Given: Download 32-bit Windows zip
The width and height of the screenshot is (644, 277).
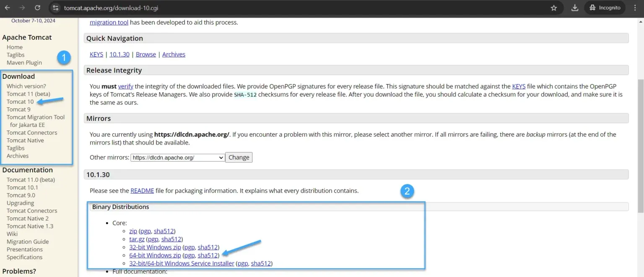Looking at the screenshot, I should coord(155,247).
